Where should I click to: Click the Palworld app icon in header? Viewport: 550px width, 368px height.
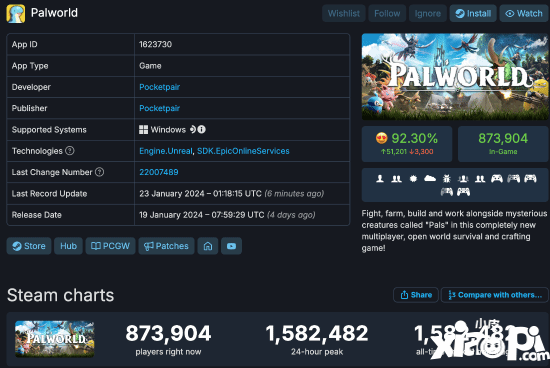[x=15, y=14]
